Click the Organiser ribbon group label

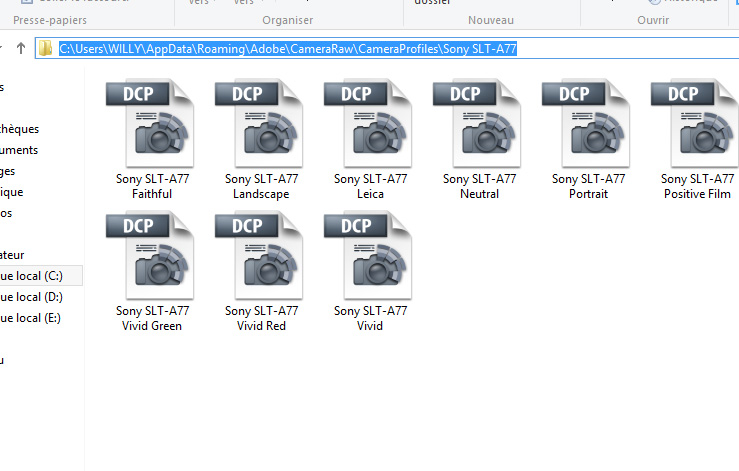(287, 20)
